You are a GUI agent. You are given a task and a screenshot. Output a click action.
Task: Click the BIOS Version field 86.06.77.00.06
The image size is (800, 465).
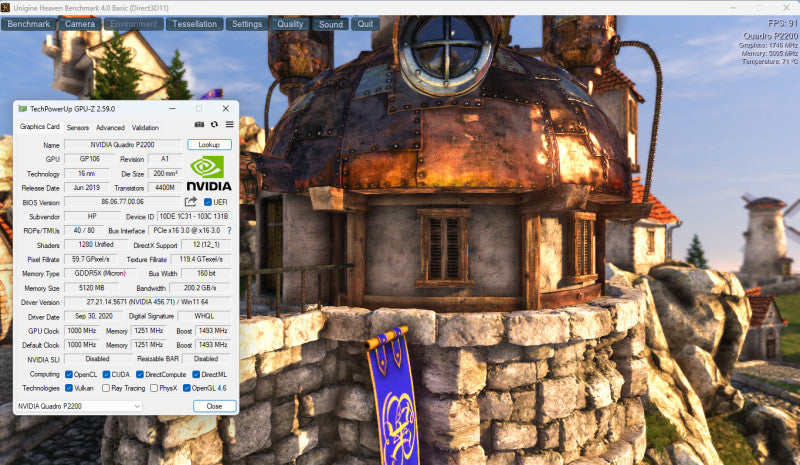(122, 202)
